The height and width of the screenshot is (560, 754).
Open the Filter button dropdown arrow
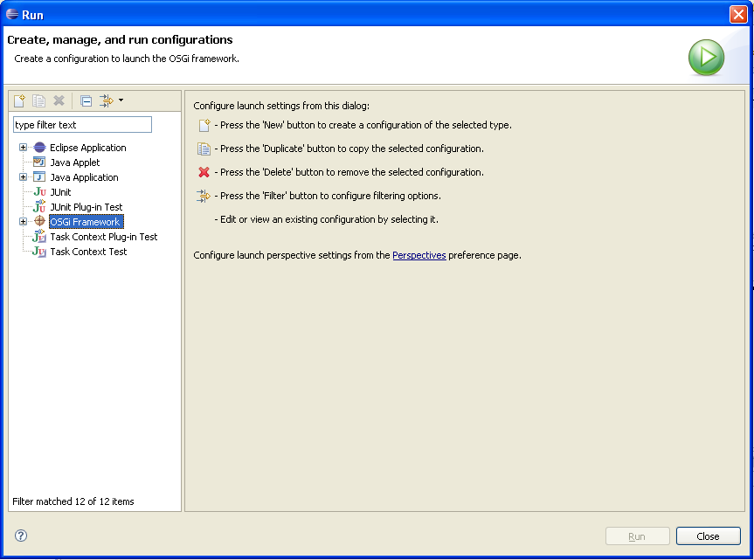[x=121, y=100]
